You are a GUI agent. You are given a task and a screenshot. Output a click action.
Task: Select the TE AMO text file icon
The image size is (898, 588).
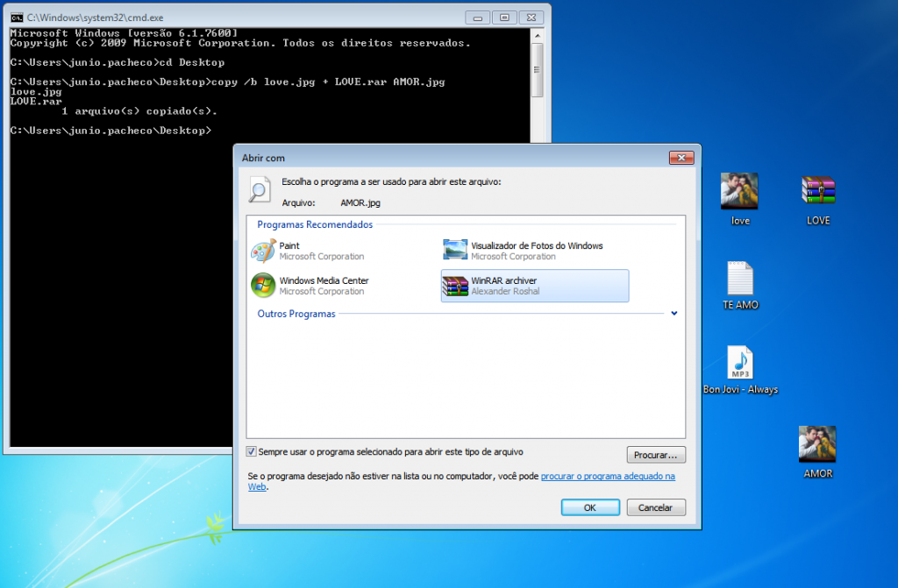tap(740, 278)
